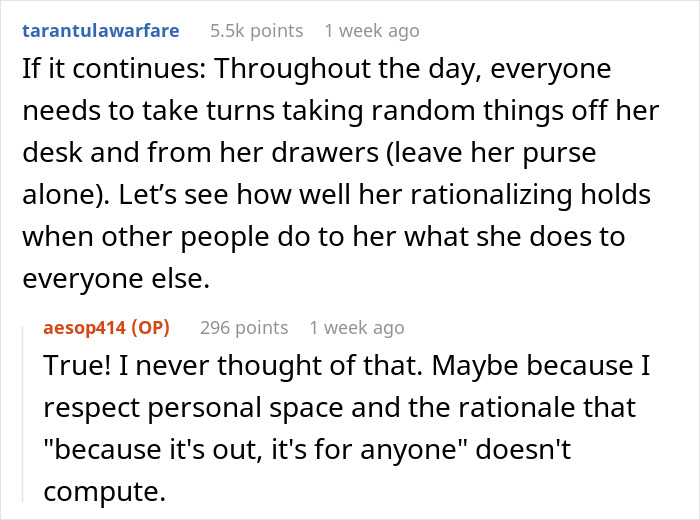
Task: Click the 296 points score
Action: click(x=244, y=327)
